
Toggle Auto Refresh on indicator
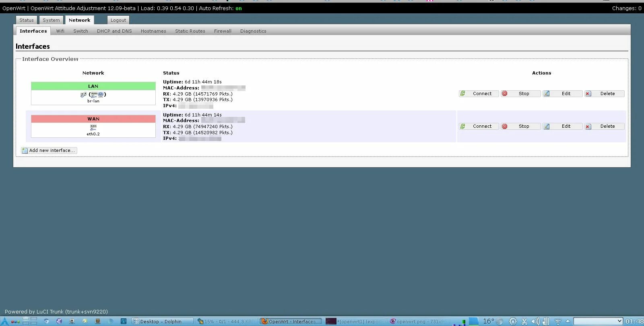pos(239,8)
